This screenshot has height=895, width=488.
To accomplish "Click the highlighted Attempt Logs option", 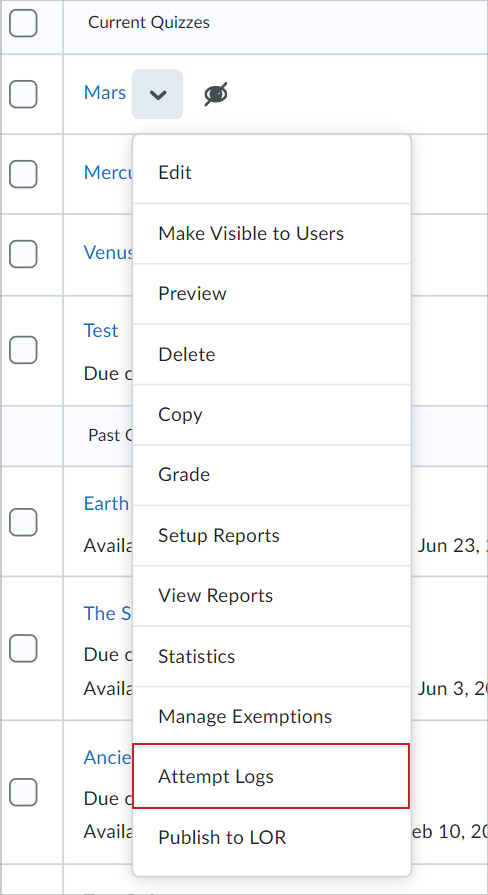I will pos(272,776).
